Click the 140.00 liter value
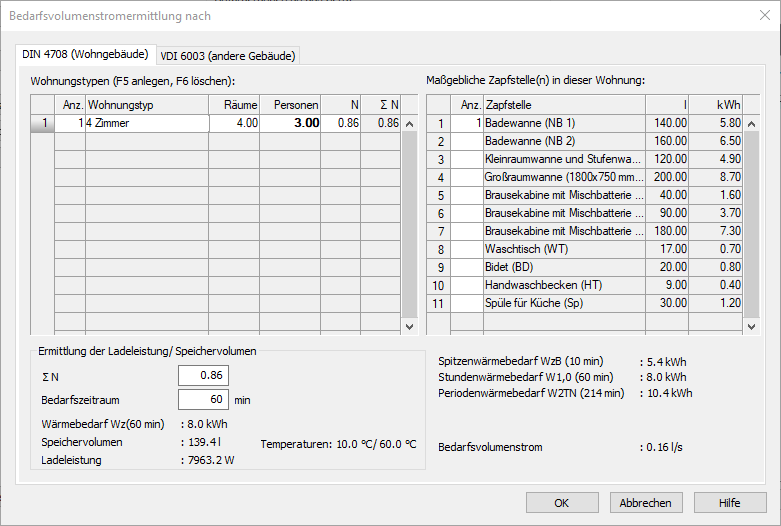This screenshot has height=526, width=781. tap(667, 123)
